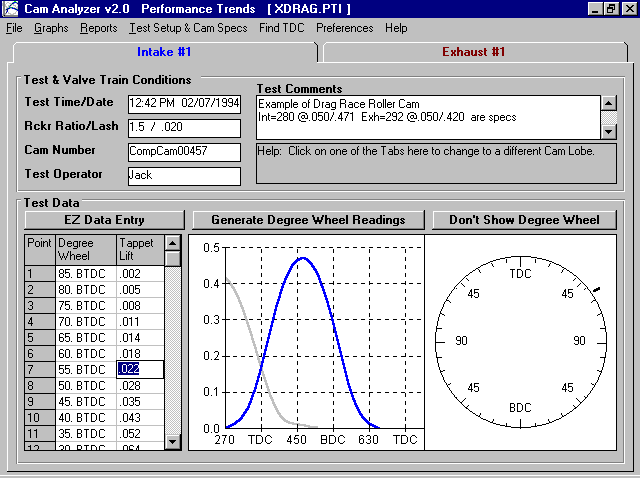The height and width of the screenshot is (480, 640).
Task: Restore the Cam Analyzer window size
Action: click(x=611, y=9)
